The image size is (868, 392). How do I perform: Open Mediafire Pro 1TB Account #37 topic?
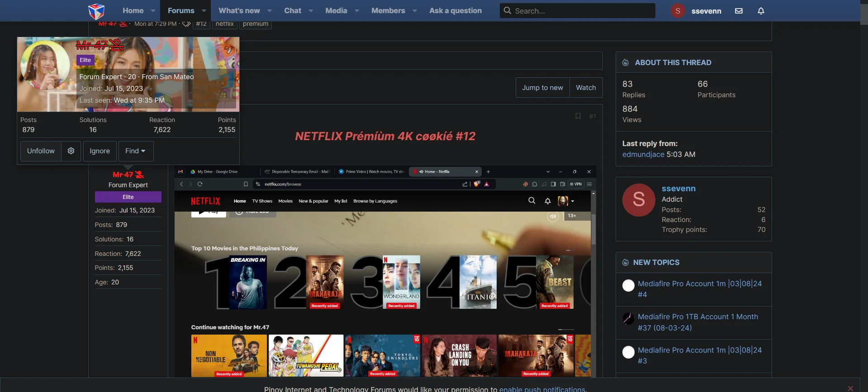point(698,322)
